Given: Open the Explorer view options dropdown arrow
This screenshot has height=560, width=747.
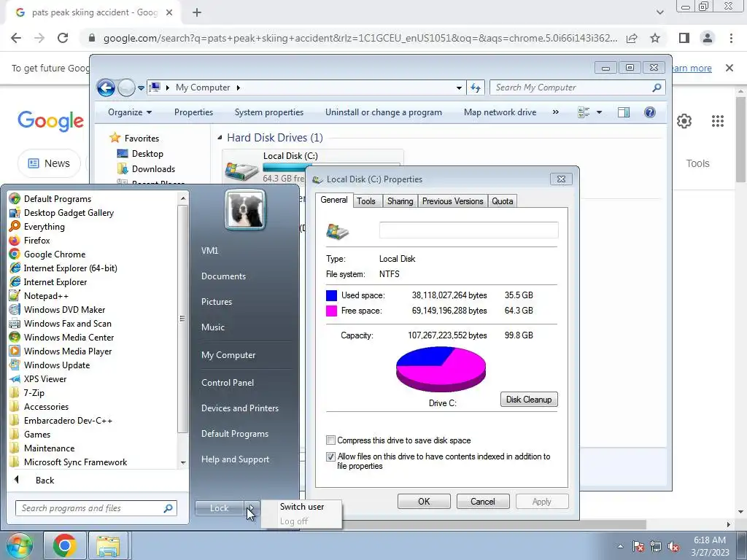Looking at the screenshot, I should [600, 112].
